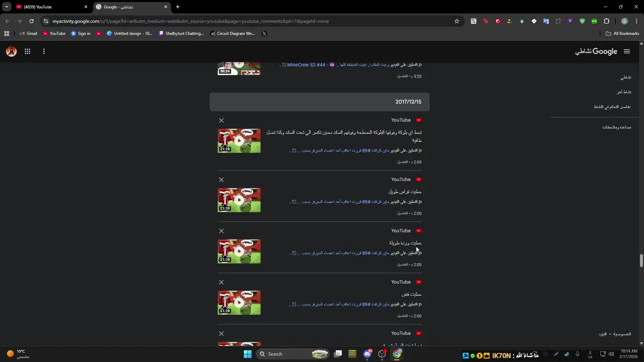The width and height of the screenshot is (644, 362).
Task: Open the bookmarks bar apps grid icon
Action: point(7,34)
